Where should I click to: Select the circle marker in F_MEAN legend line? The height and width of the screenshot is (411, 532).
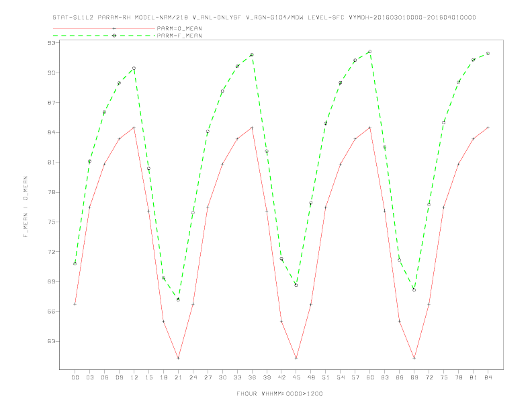114,36
